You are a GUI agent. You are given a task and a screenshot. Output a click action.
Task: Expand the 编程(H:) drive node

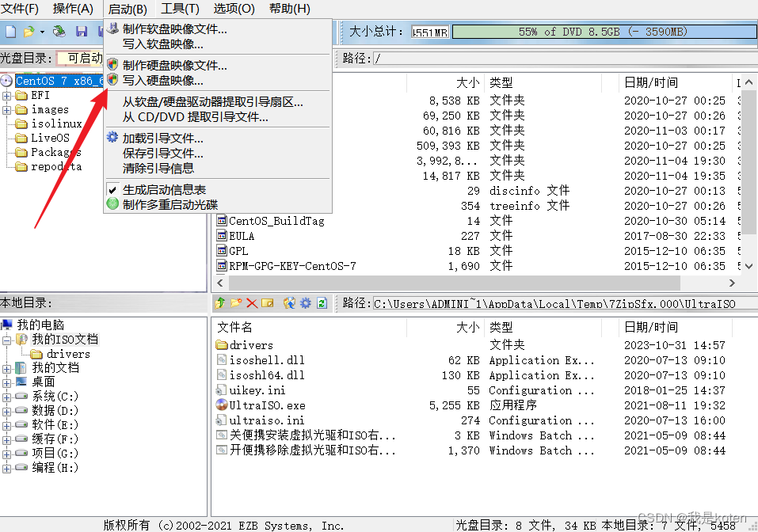(x=7, y=468)
